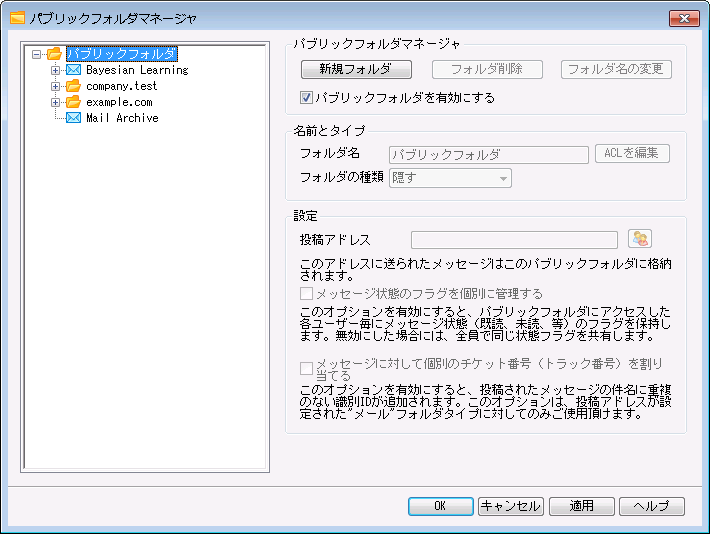Click the address picker icon beside 投稿アドレス

point(639,238)
